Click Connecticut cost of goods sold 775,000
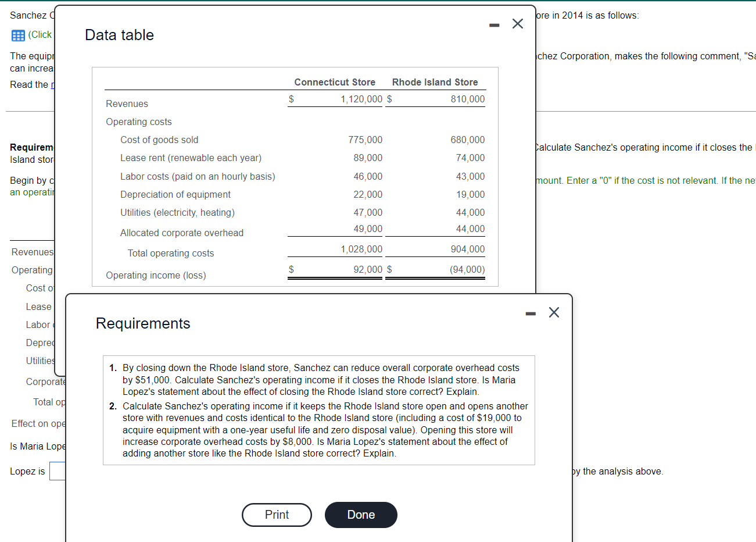 tap(366, 140)
